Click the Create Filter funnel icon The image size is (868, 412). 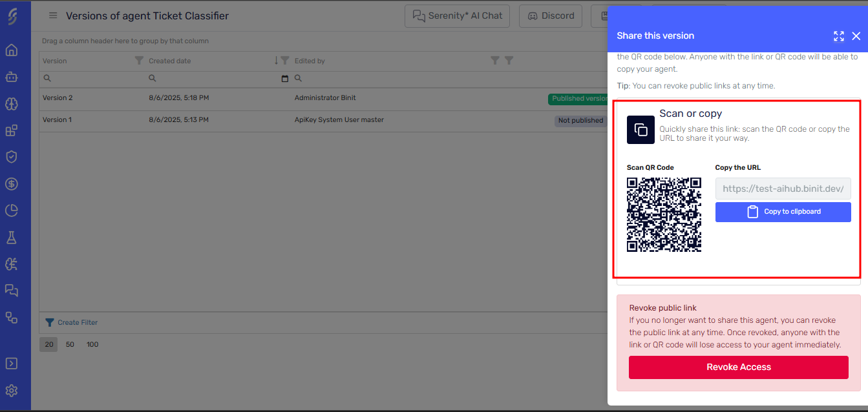(x=49, y=322)
